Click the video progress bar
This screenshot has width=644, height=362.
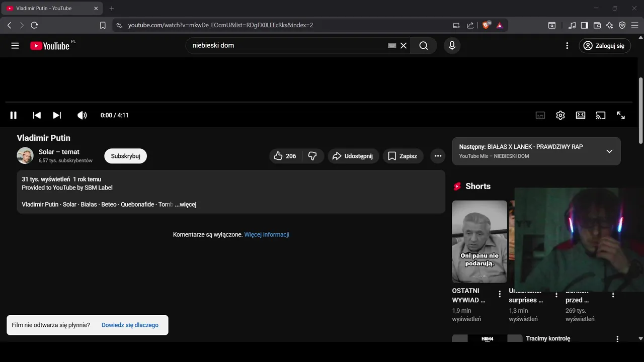point(319,103)
